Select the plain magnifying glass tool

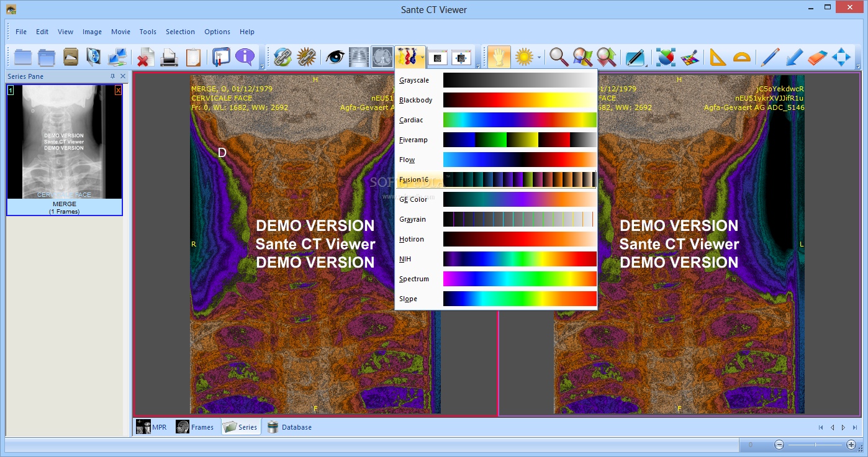559,57
